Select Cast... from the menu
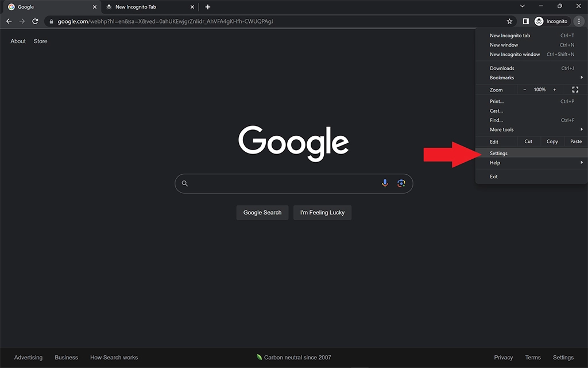The image size is (588, 368). click(531, 110)
